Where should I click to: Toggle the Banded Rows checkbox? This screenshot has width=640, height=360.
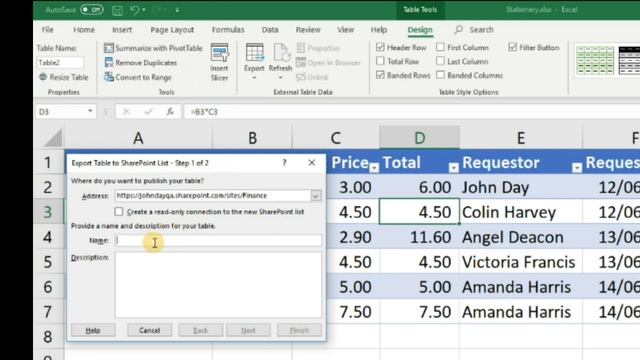(380, 75)
